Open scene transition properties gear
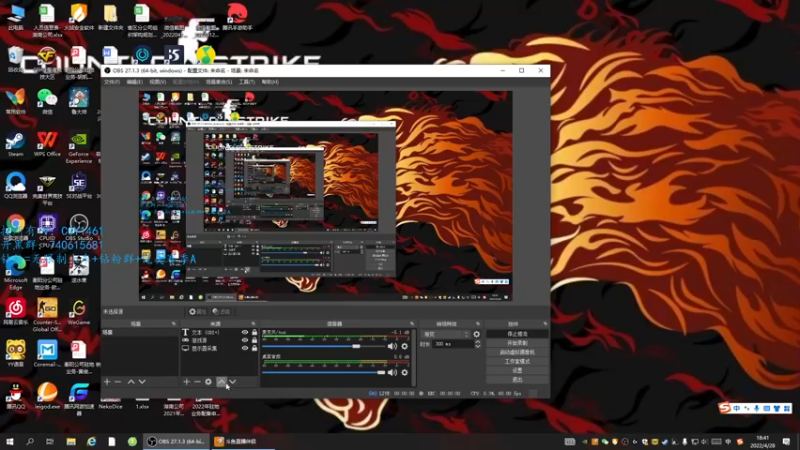The height and width of the screenshot is (450, 800). [x=477, y=334]
